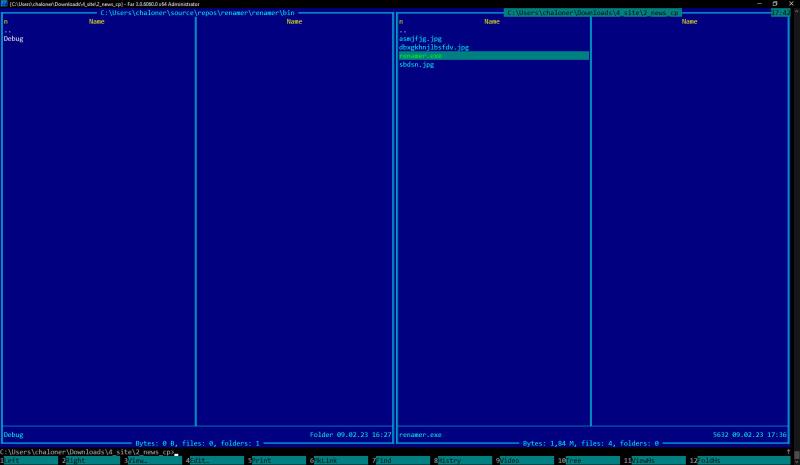This screenshot has width=800, height=465.
Task: Click the 8 Histry key bar button
Action: (463, 460)
